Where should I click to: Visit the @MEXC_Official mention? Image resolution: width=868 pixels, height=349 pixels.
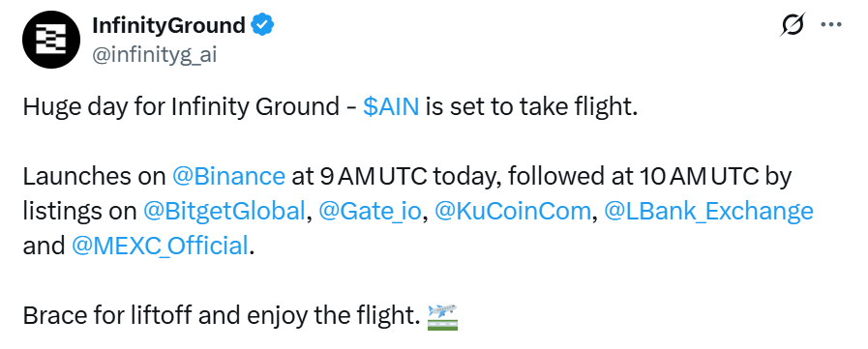coord(160,246)
